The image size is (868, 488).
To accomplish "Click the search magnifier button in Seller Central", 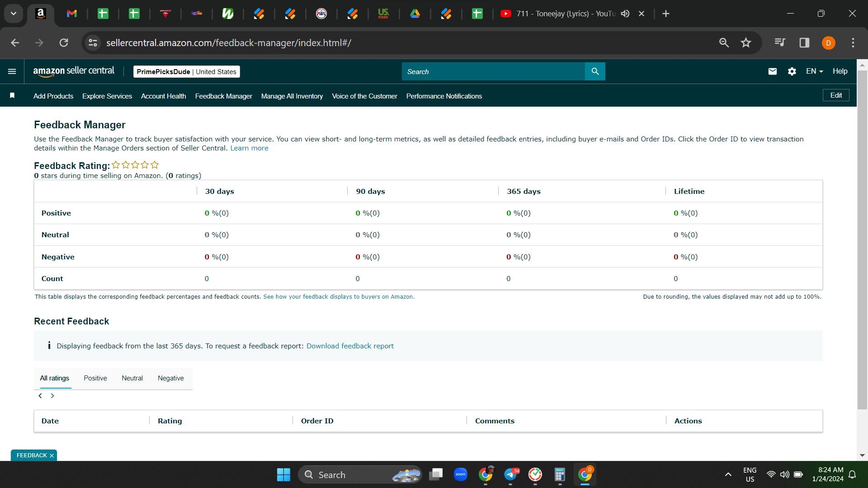I will 595,71.
